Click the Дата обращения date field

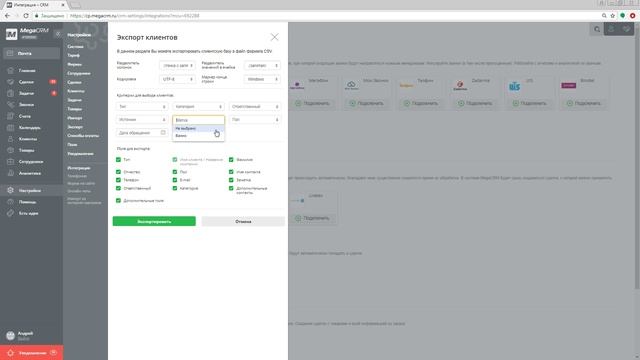pos(142,133)
